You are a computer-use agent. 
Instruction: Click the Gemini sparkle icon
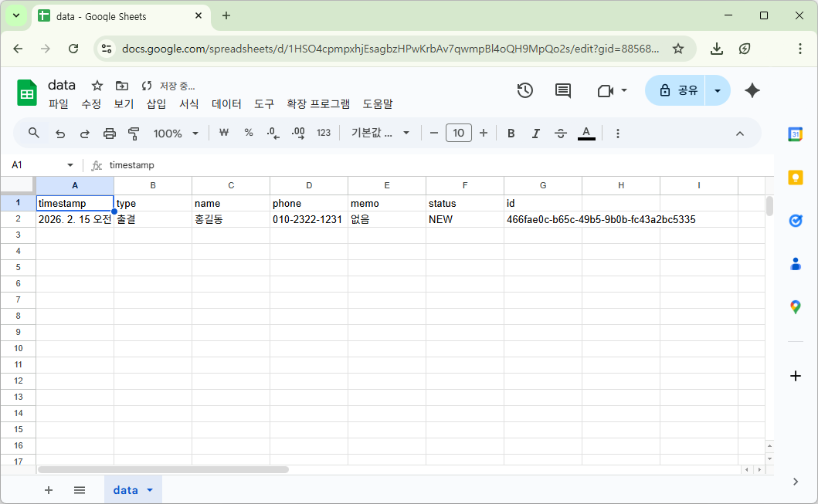click(752, 90)
